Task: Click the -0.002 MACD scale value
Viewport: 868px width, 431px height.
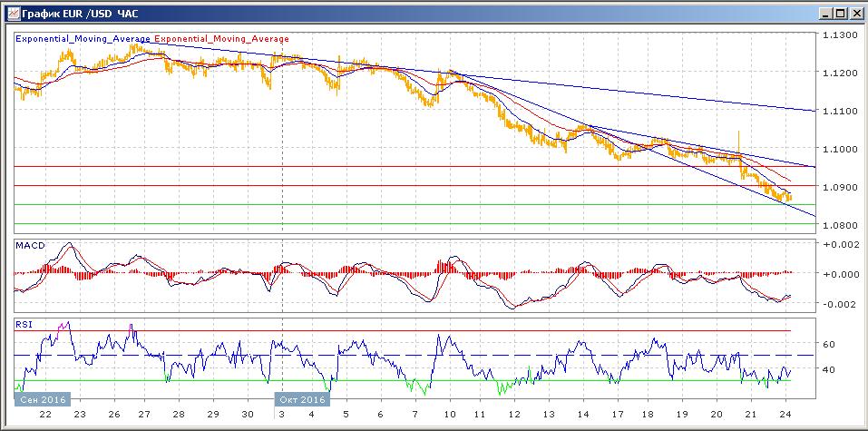Action: point(839,304)
